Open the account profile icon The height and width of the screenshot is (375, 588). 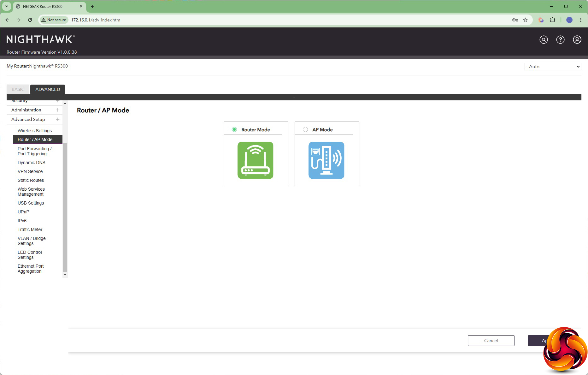tap(577, 40)
